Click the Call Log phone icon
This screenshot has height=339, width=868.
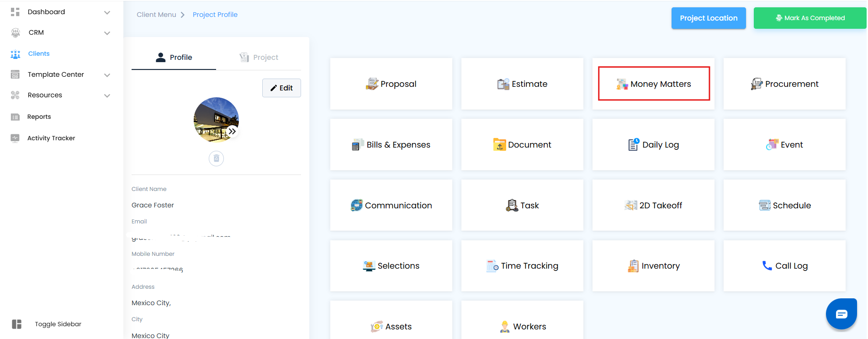767,266
